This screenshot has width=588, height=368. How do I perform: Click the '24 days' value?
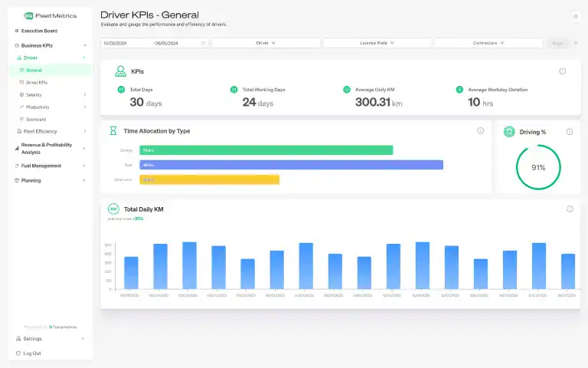click(258, 102)
